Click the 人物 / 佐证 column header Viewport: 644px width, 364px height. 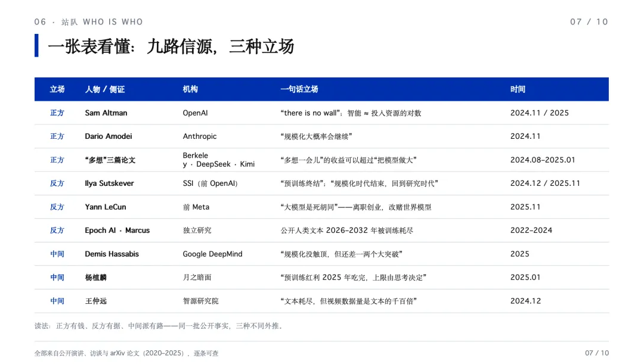coord(105,89)
